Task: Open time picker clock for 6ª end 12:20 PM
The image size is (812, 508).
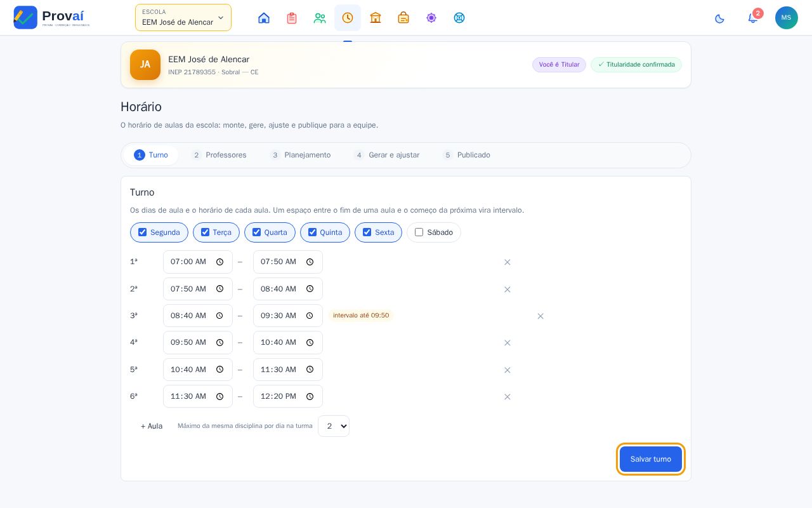Action: [x=310, y=396]
